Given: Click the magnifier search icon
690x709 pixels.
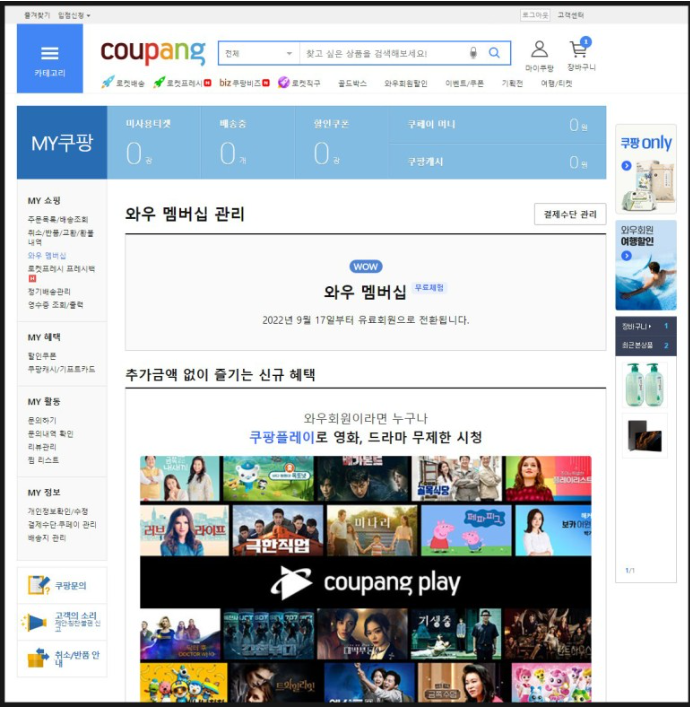Looking at the screenshot, I should click(494, 53).
